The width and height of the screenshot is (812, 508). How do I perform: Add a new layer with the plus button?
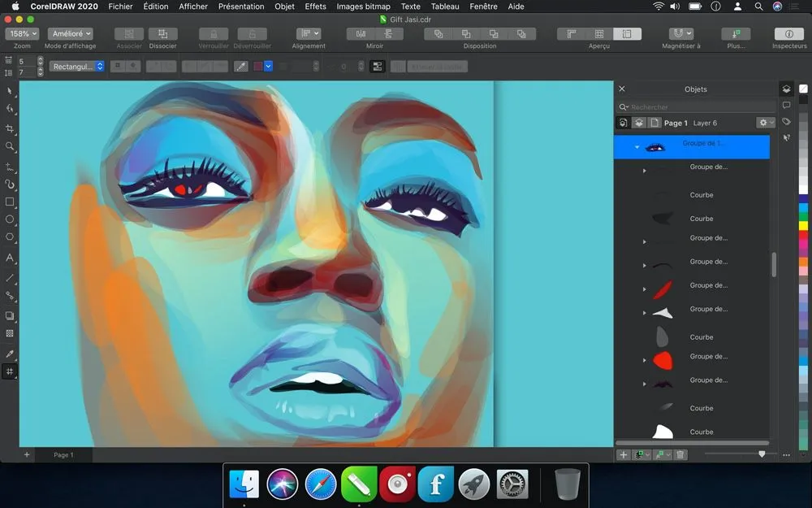pos(623,454)
